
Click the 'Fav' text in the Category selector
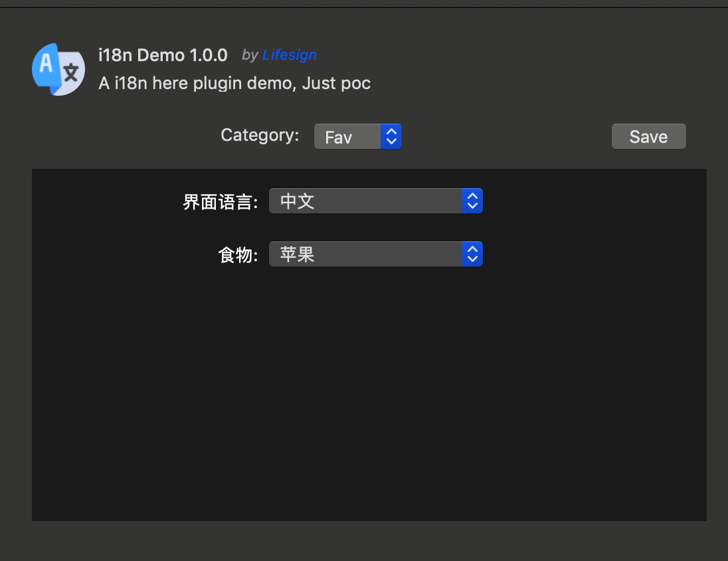click(x=338, y=138)
